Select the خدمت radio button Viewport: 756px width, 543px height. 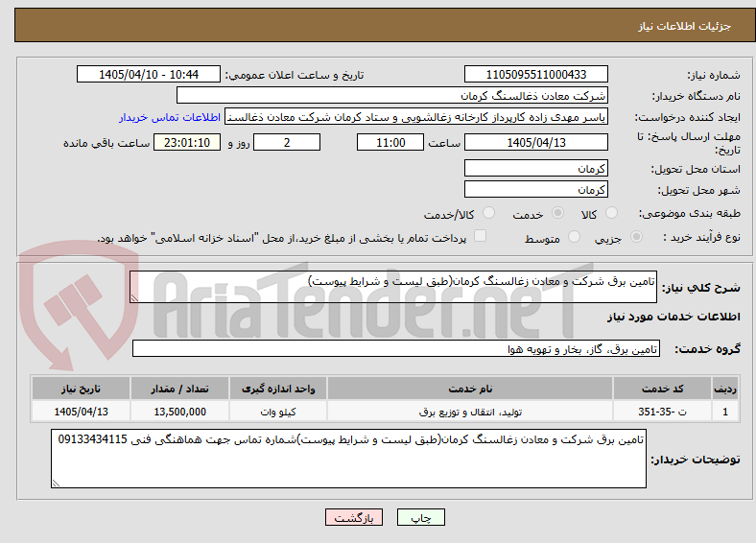[557, 213]
